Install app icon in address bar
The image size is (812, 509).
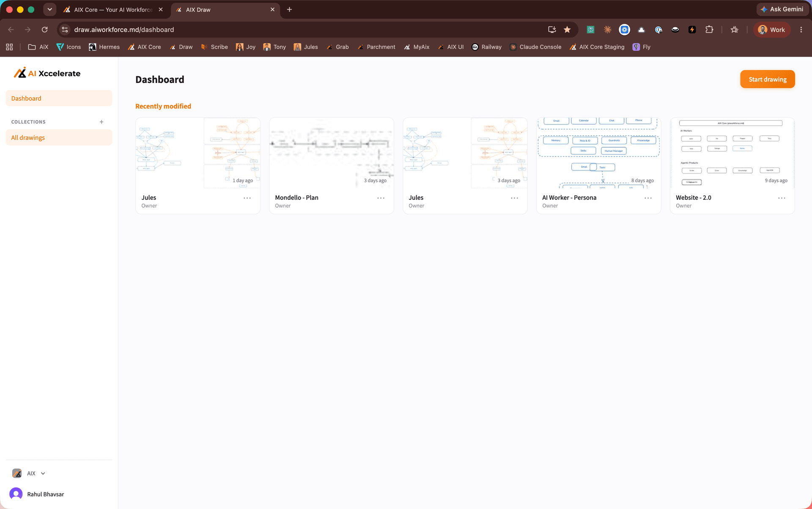pyautogui.click(x=552, y=30)
